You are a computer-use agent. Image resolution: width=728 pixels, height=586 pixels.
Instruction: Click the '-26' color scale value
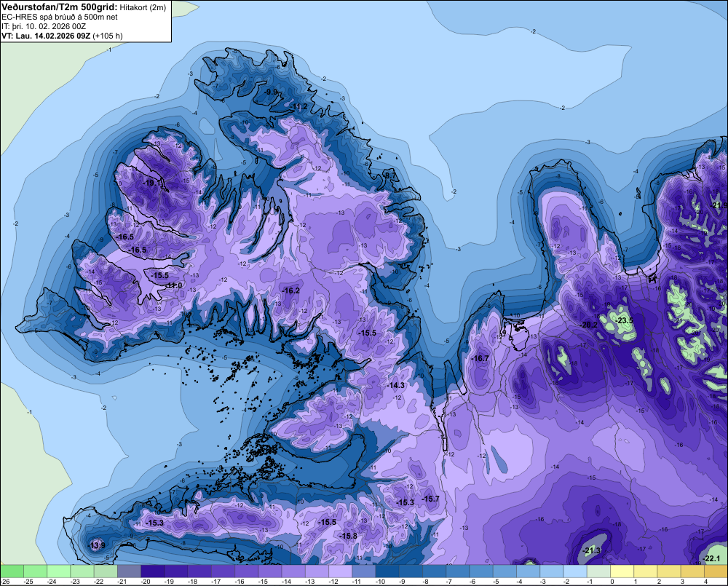point(5,582)
